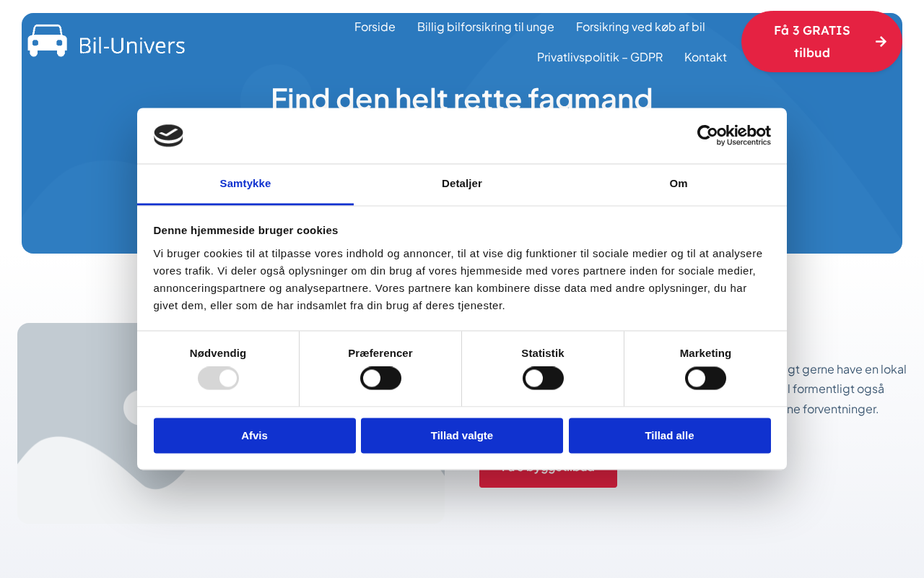
Task: Click the Statistik label text
Action: [x=543, y=353]
